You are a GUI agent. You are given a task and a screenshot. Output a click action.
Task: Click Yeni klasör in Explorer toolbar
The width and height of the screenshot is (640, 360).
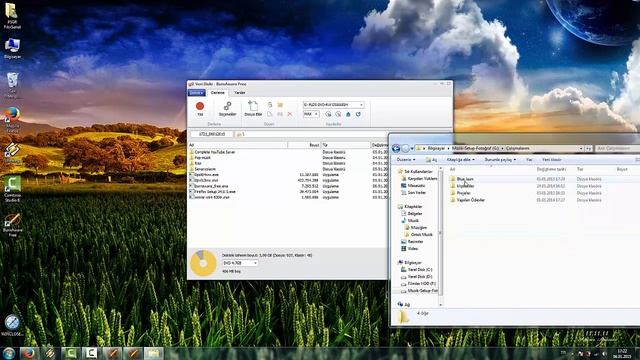pos(551,160)
